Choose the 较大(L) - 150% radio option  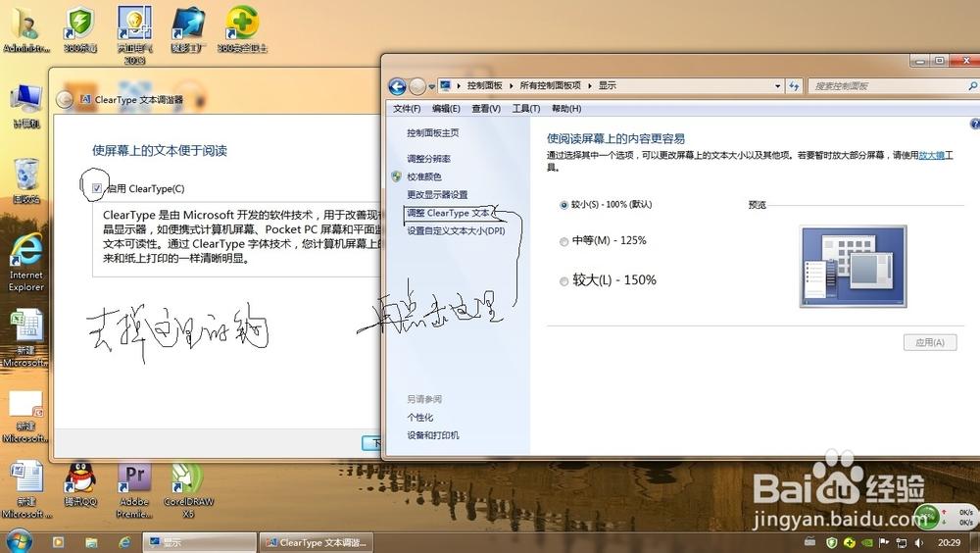point(563,281)
